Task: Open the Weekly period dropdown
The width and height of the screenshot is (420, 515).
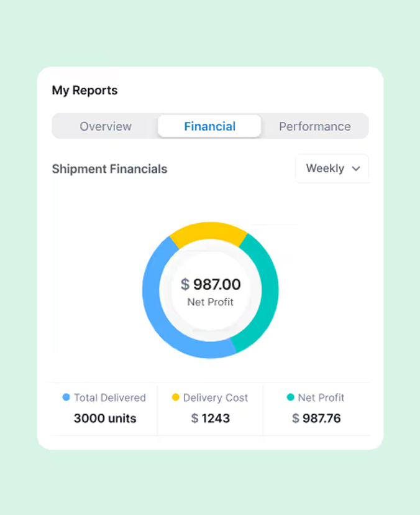Action: click(x=332, y=169)
